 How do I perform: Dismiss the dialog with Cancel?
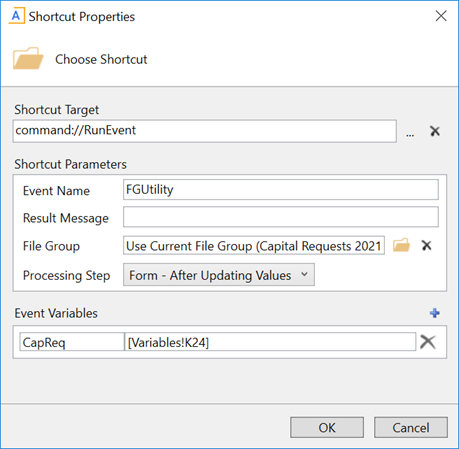[411, 427]
